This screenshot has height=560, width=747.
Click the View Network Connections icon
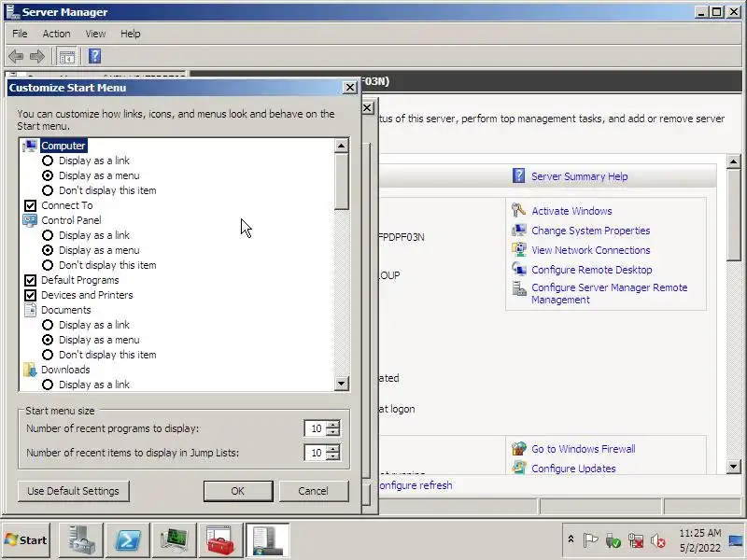519,249
